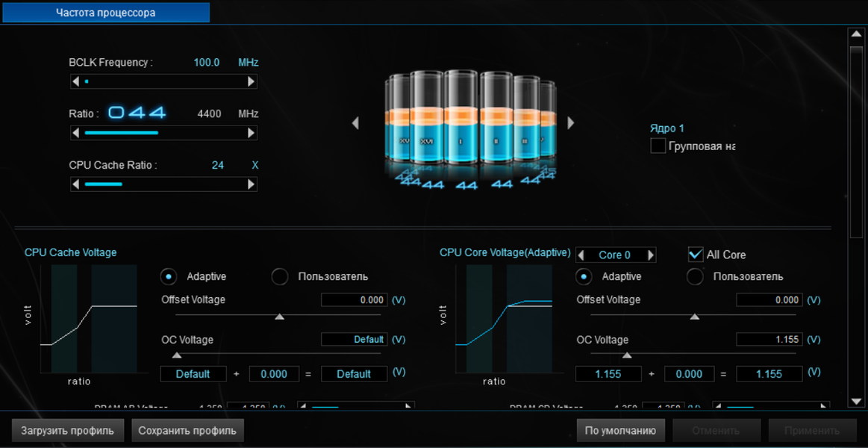The height and width of the screenshot is (448, 868).
Task: Click the CPU Cache Ratio value 24
Action: (x=217, y=165)
